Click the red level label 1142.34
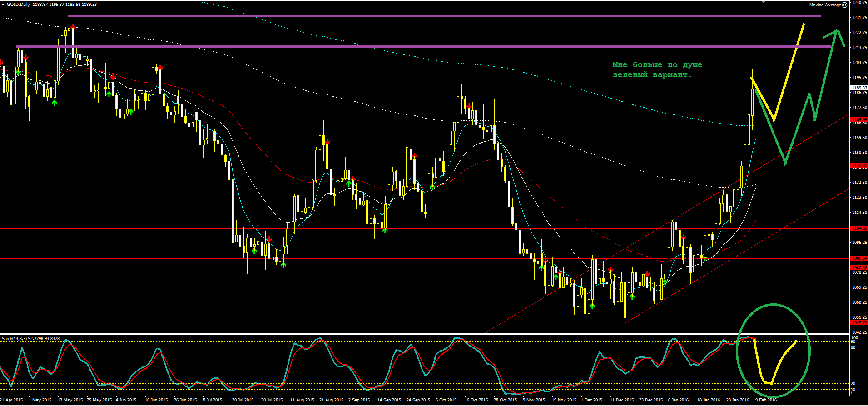 click(859, 166)
